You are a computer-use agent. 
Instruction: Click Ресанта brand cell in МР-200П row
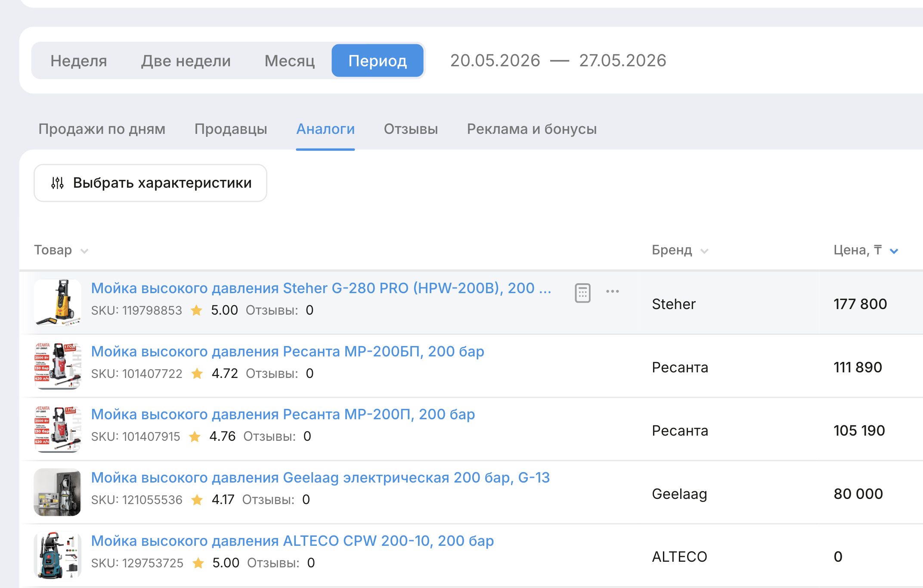680,430
